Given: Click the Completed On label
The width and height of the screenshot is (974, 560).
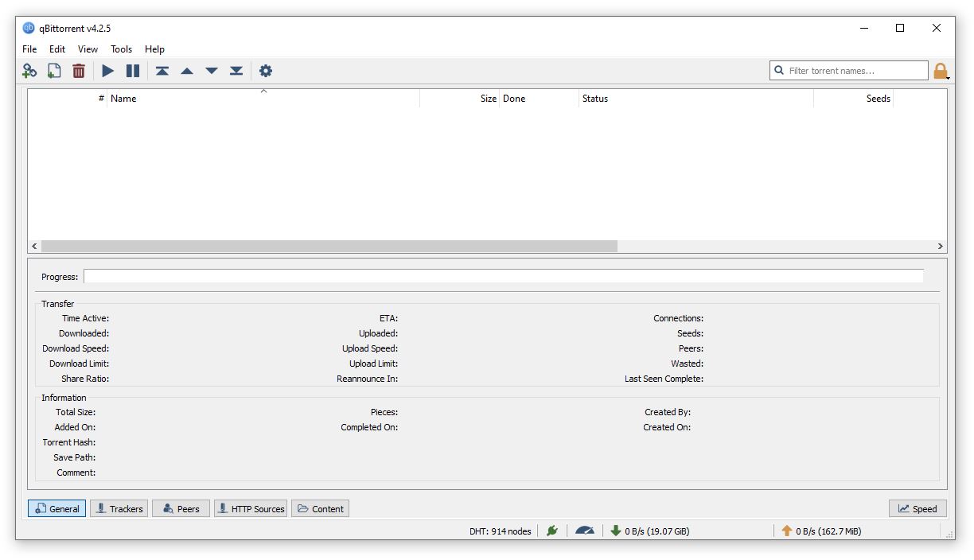Looking at the screenshot, I should coord(369,427).
